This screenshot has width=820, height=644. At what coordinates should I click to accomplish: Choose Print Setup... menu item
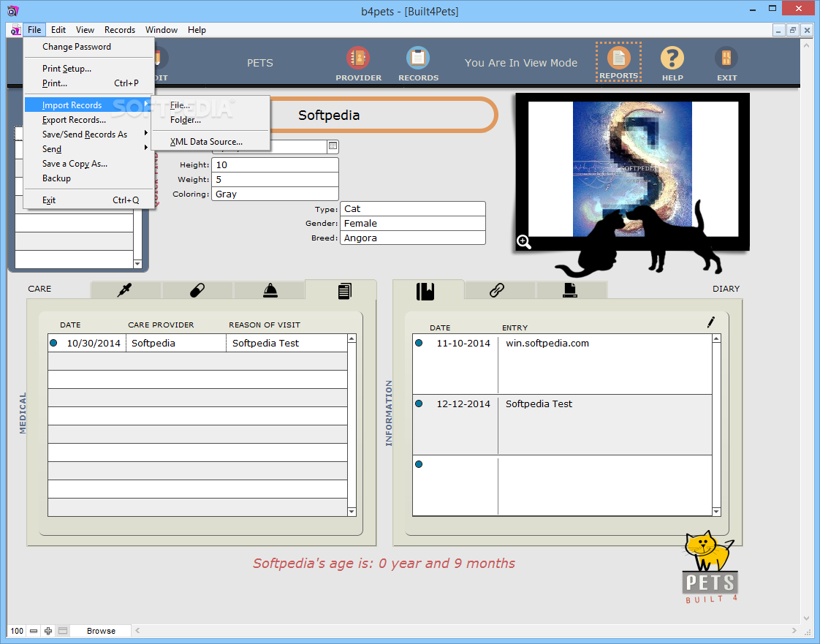pyautogui.click(x=88, y=69)
